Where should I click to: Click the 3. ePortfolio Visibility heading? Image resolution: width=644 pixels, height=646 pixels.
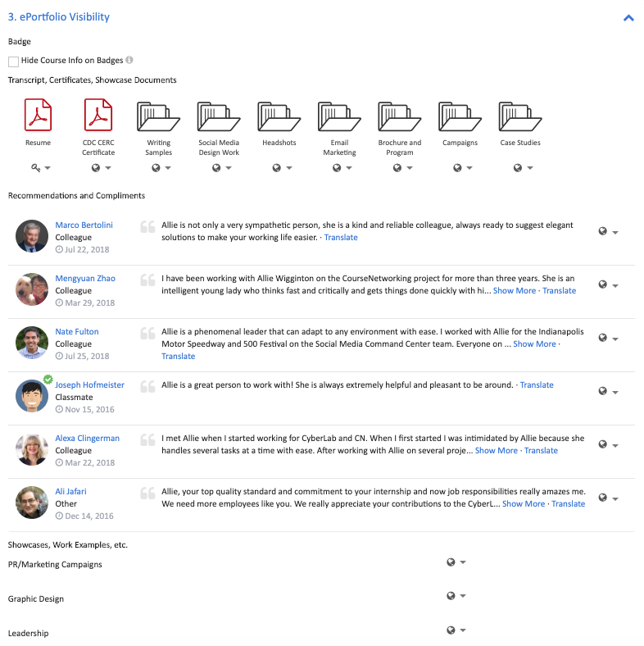coord(59,17)
